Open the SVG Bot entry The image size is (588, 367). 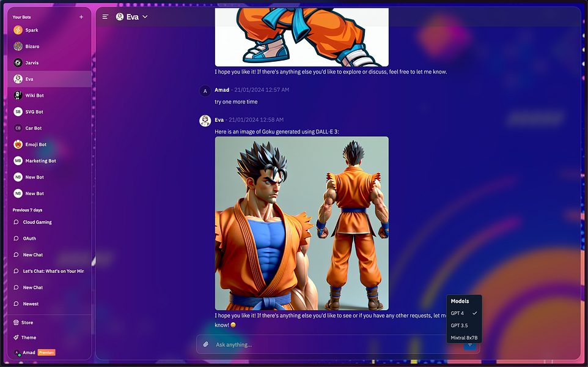[50, 112]
